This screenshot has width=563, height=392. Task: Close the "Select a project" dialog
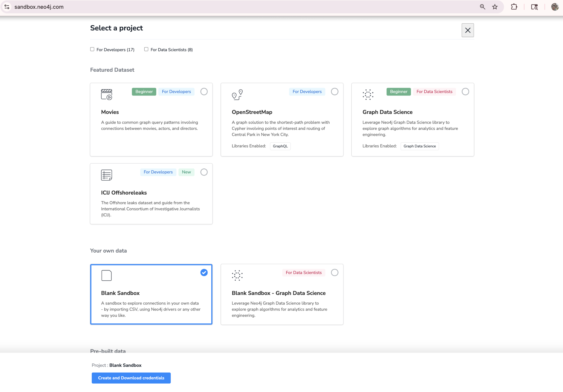point(467,30)
